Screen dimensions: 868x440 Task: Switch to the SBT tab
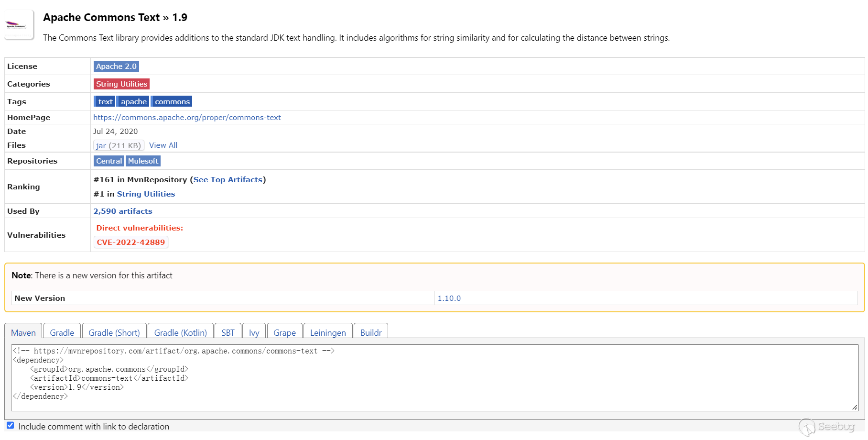[228, 332]
